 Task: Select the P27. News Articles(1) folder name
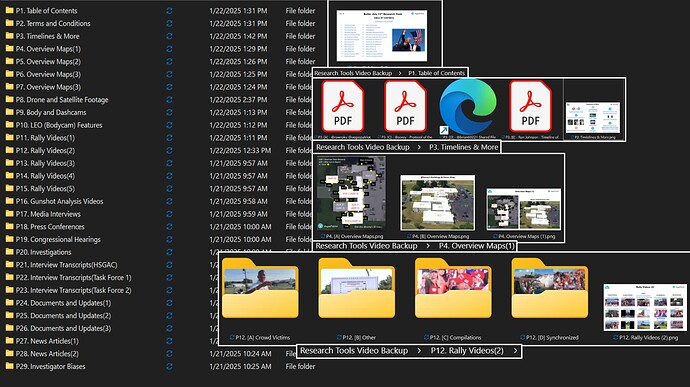47,341
